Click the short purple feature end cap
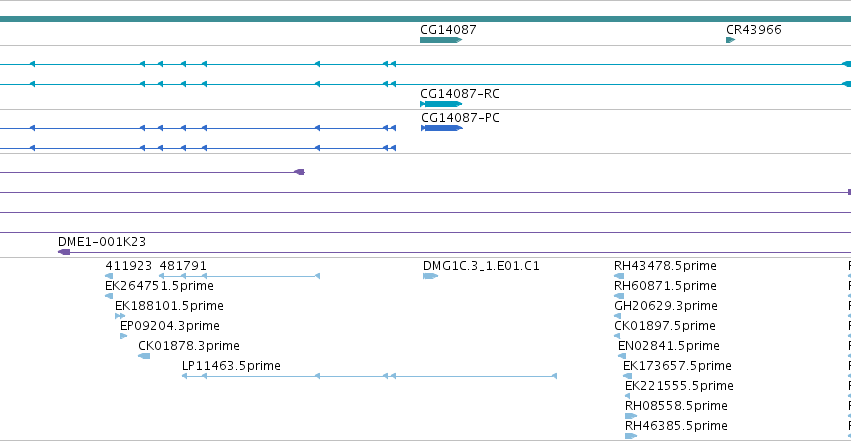The width and height of the screenshot is (851, 441). point(300,172)
